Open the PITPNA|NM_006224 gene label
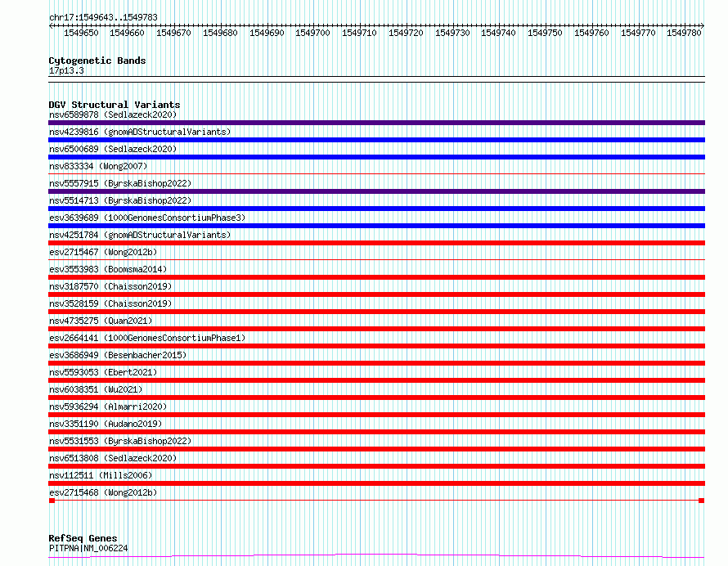 tap(88, 548)
